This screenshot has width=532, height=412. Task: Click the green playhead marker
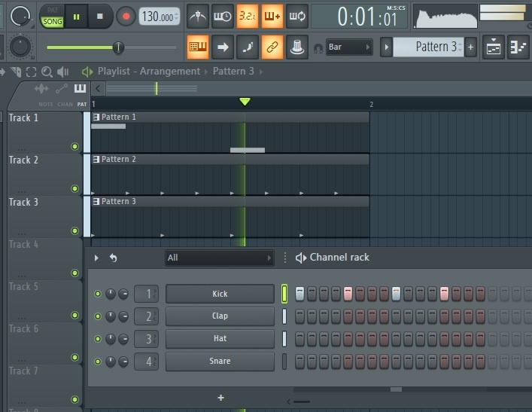pyautogui.click(x=245, y=101)
